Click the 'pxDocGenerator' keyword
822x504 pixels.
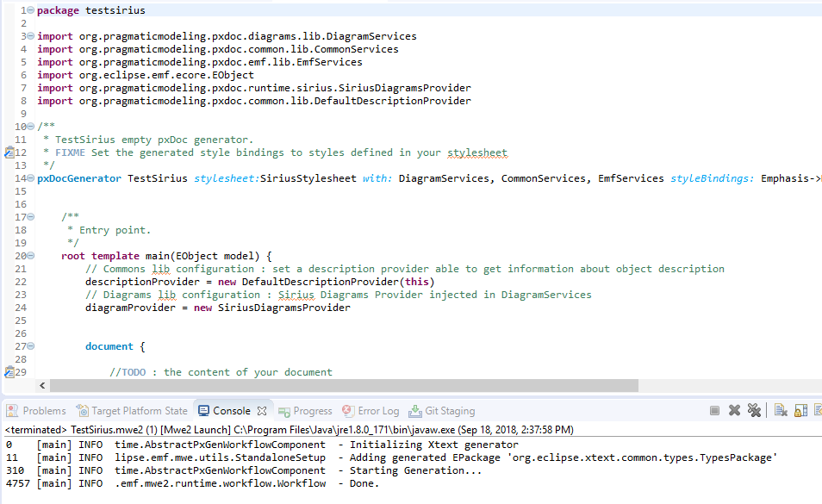pos(79,178)
